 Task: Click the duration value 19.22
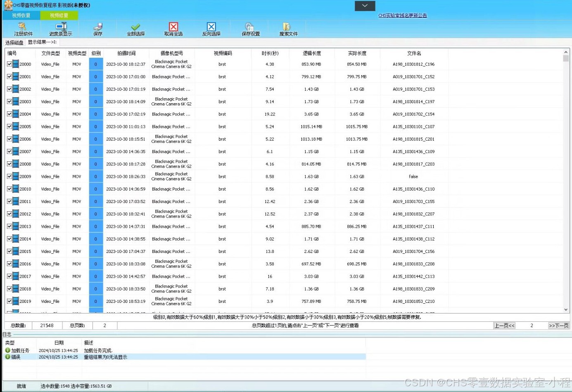pos(270,114)
